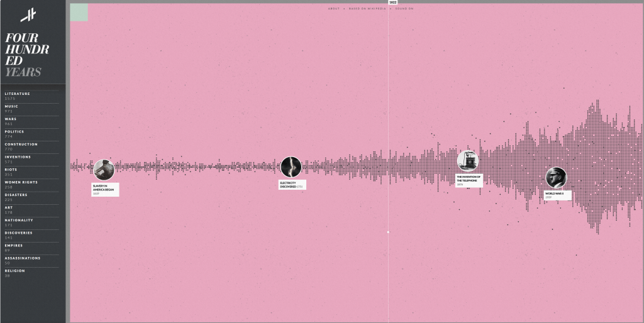This screenshot has width=644, height=323.
Task: Open the World War II portrait photo
Action: point(556,178)
